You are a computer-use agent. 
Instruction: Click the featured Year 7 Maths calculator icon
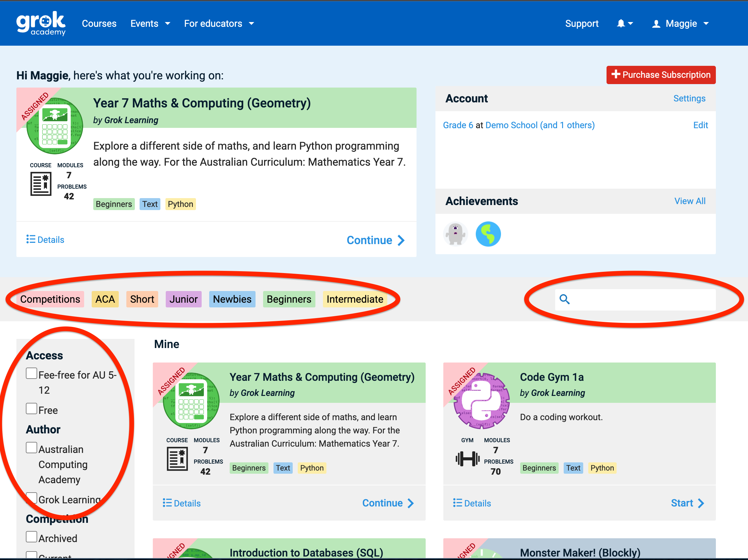click(x=55, y=126)
